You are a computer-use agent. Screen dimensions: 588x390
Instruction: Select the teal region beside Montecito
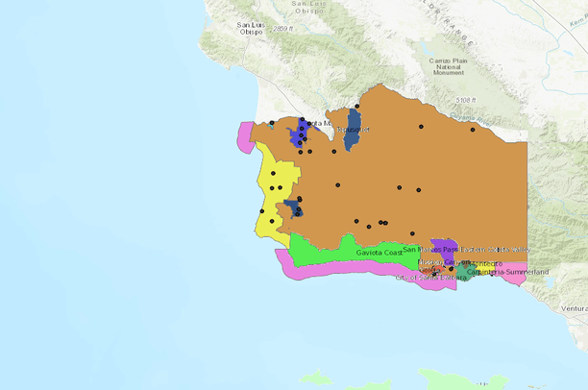(x=467, y=273)
